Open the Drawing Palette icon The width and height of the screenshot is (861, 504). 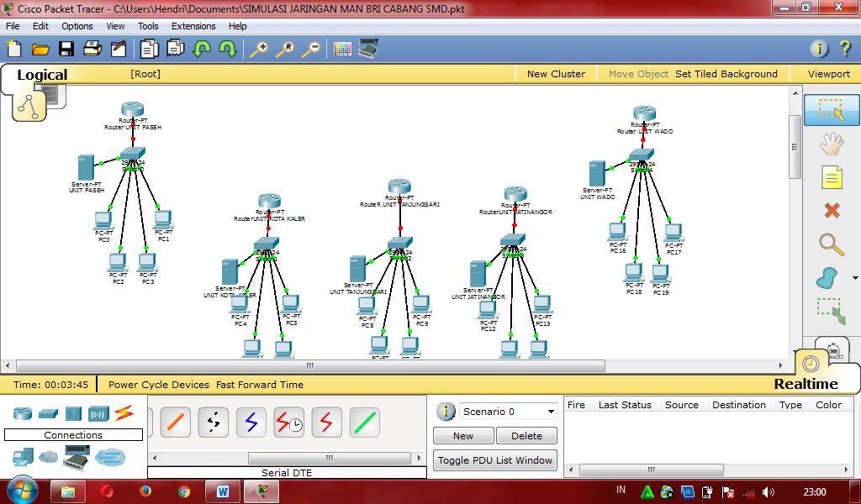pos(342,50)
